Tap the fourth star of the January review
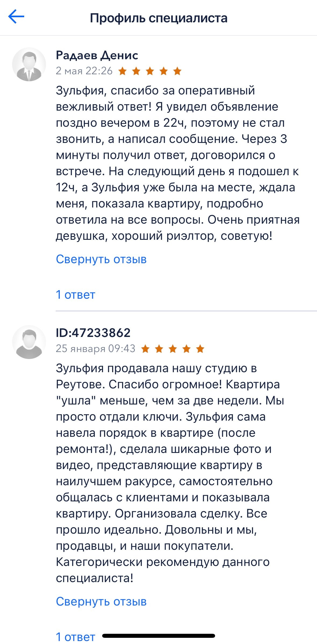 pos(187,349)
